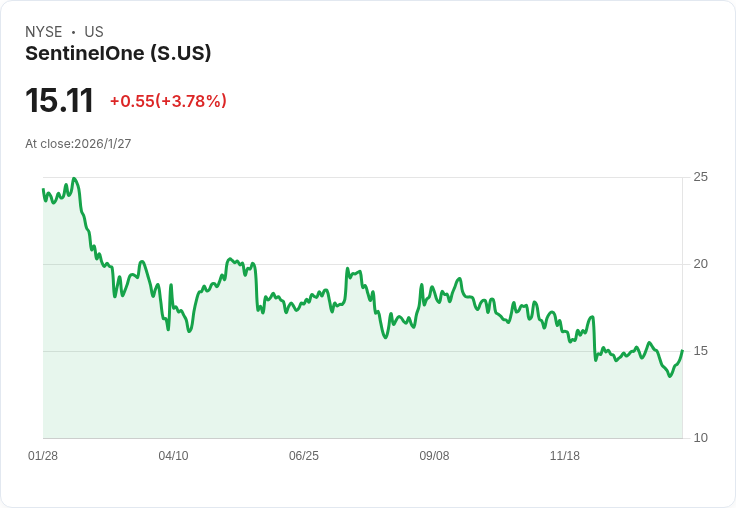Screen dimensions: 736x508
Task: Select the 09/08 date axis label
Action: tap(434, 456)
